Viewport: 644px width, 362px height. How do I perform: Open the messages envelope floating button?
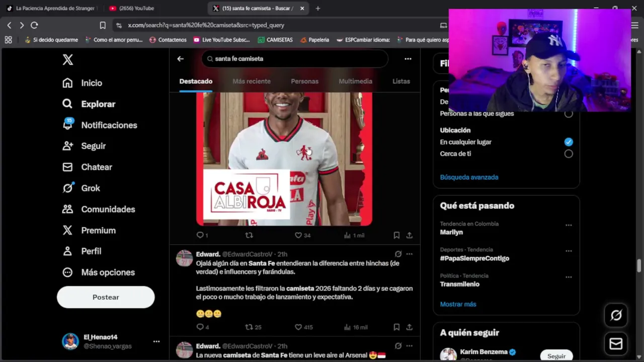[x=616, y=343]
